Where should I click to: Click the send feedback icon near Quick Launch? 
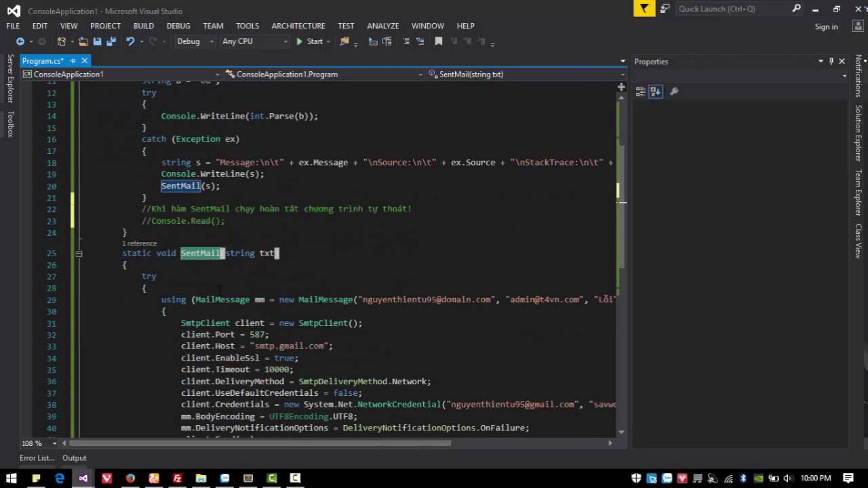pos(665,9)
